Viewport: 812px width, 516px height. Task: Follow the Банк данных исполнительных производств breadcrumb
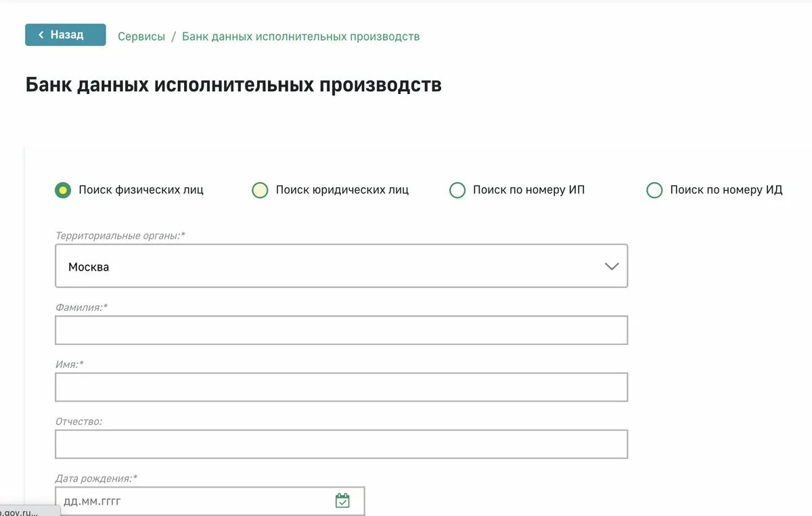coord(301,37)
